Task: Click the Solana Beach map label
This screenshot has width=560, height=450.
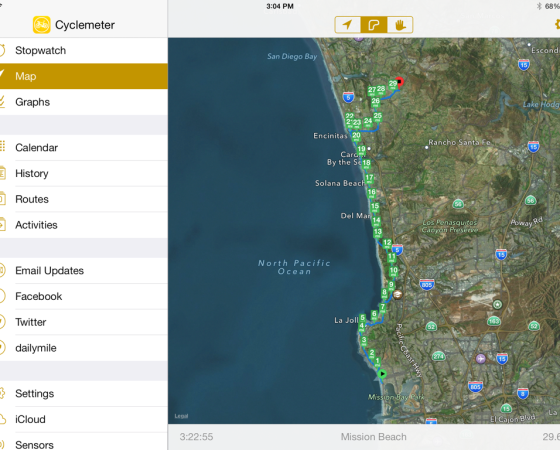Action: tap(340, 183)
